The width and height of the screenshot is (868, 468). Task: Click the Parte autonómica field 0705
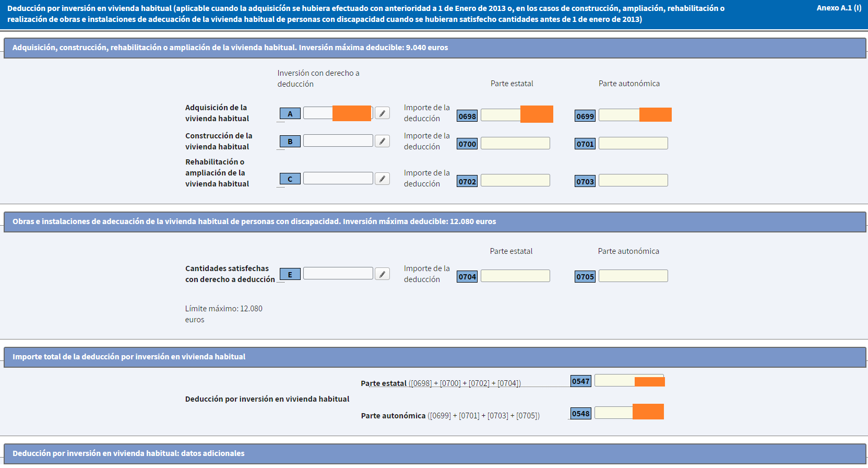(x=633, y=276)
